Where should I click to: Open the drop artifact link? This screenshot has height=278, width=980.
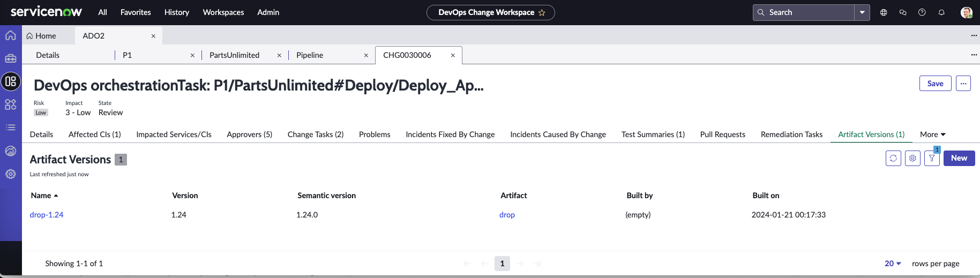tap(507, 215)
